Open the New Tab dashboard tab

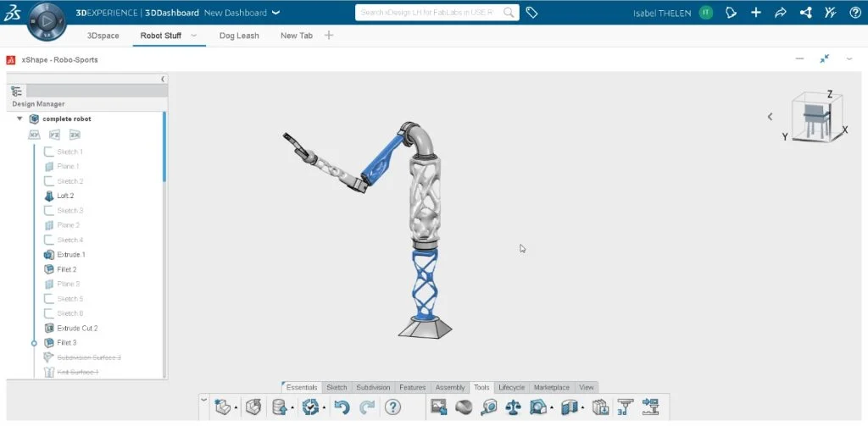pyautogui.click(x=297, y=36)
